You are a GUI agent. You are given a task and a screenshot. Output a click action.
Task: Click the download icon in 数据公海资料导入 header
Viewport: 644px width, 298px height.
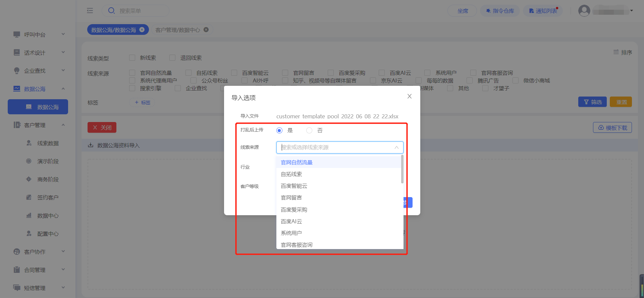coord(91,145)
